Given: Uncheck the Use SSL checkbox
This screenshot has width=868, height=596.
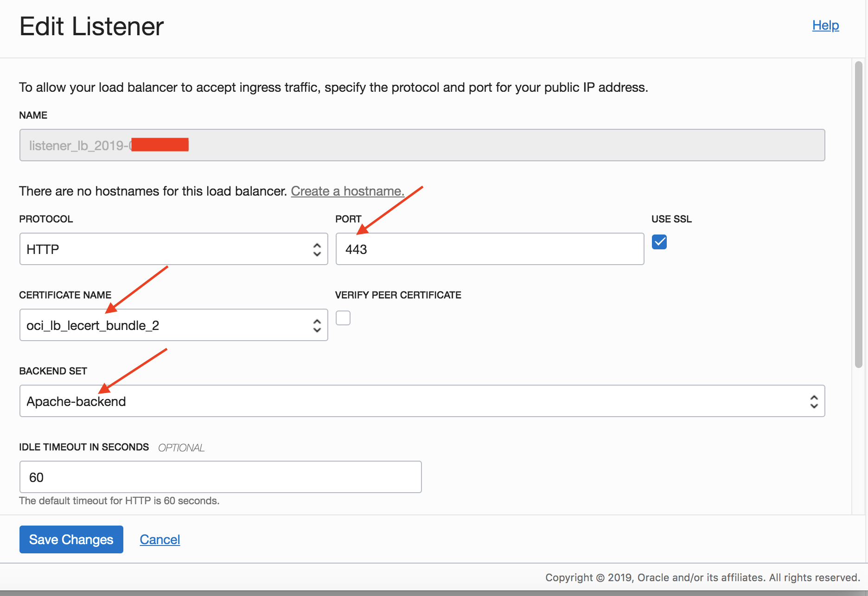Looking at the screenshot, I should [x=659, y=242].
